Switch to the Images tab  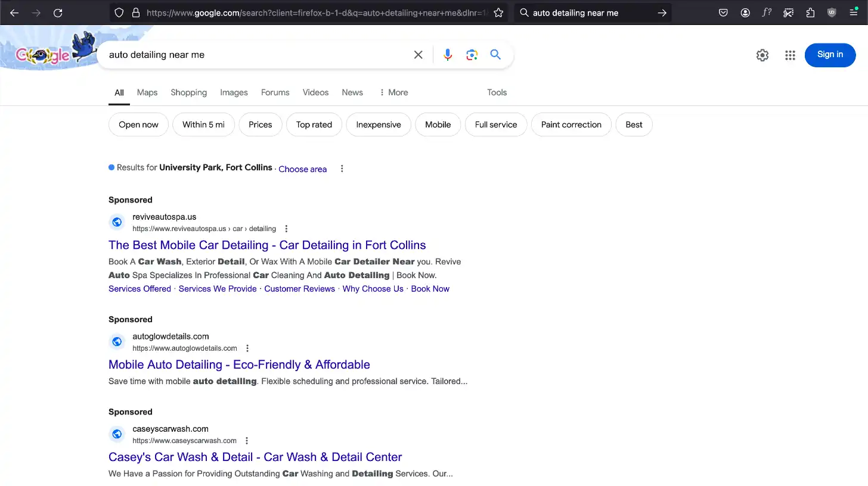pos(234,92)
